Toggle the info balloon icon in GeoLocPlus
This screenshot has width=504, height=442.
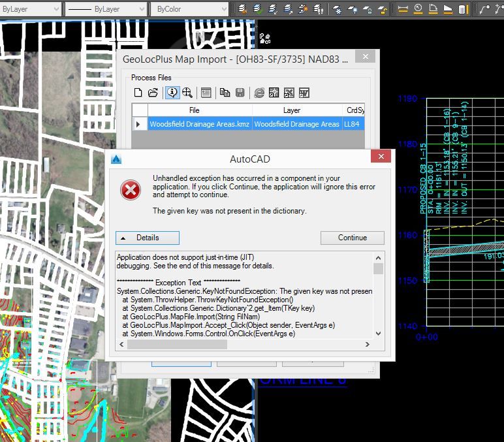pyautogui.click(x=172, y=93)
